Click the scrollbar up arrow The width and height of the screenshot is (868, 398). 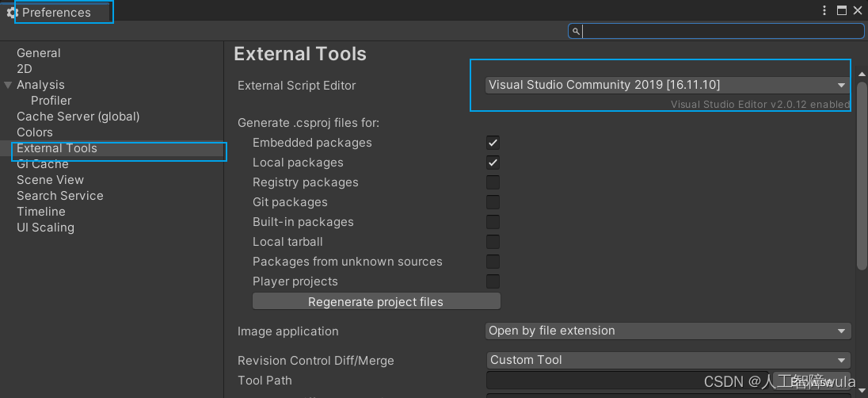pos(862,74)
